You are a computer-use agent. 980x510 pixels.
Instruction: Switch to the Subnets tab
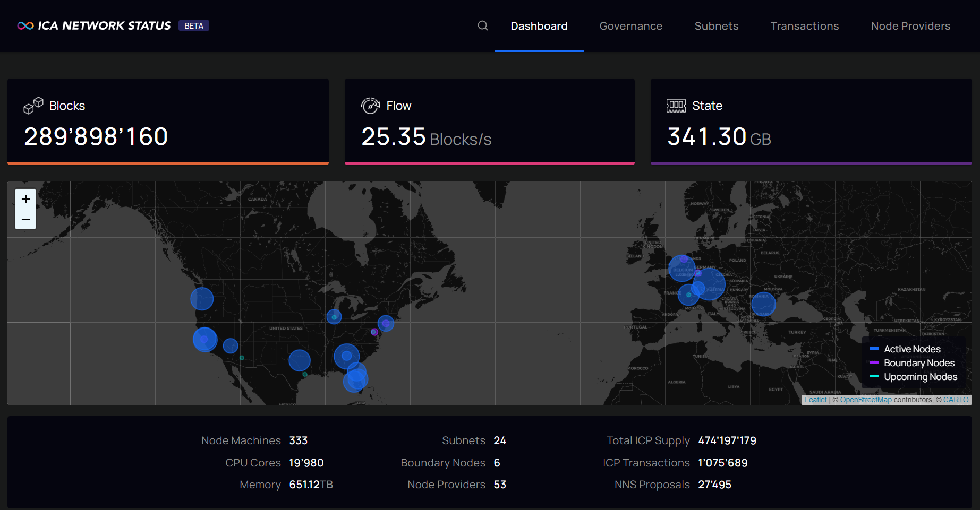point(717,26)
